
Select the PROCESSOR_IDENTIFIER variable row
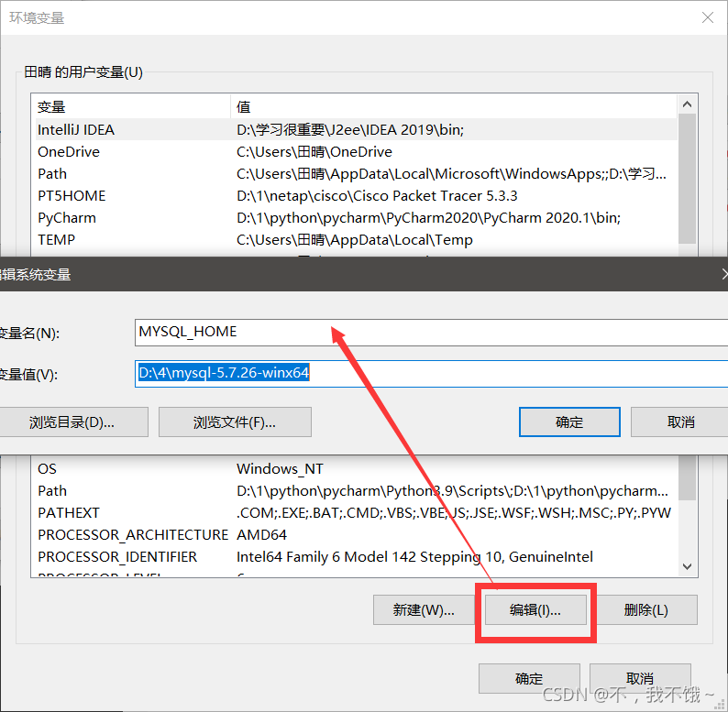click(356, 556)
